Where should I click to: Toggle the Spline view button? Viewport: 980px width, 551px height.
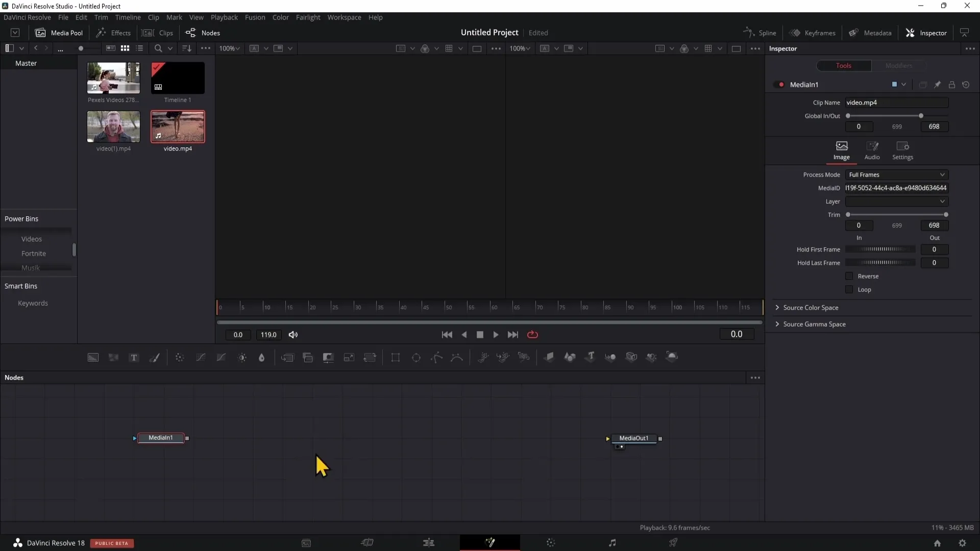[760, 32]
